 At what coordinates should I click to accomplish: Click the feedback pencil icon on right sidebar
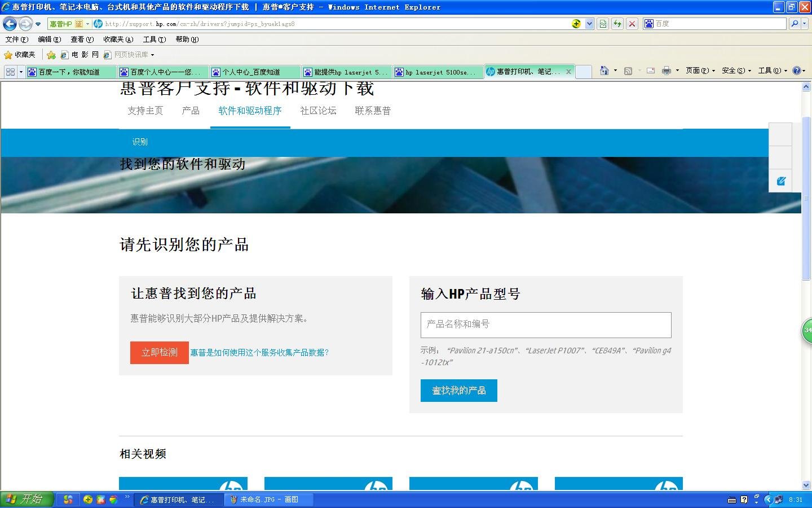point(781,181)
